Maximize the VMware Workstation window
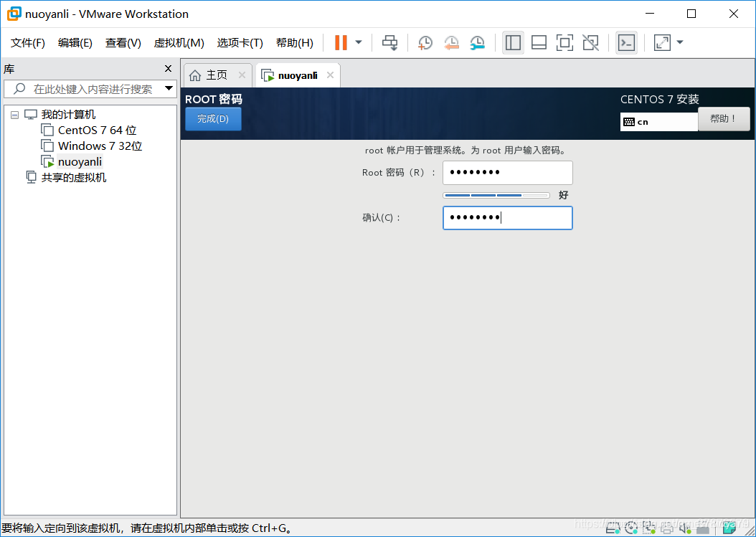The width and height of the screenshot is (756, 537). 691,14
